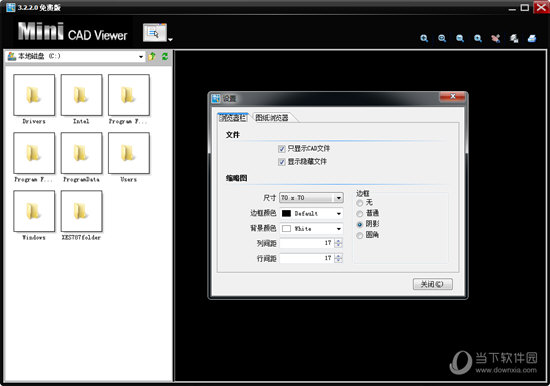Image resolution: width=550 pixels, height=386 pixels.
Task: Decrease 列间距 with the down arrow
Action: (x=338, y=245)
